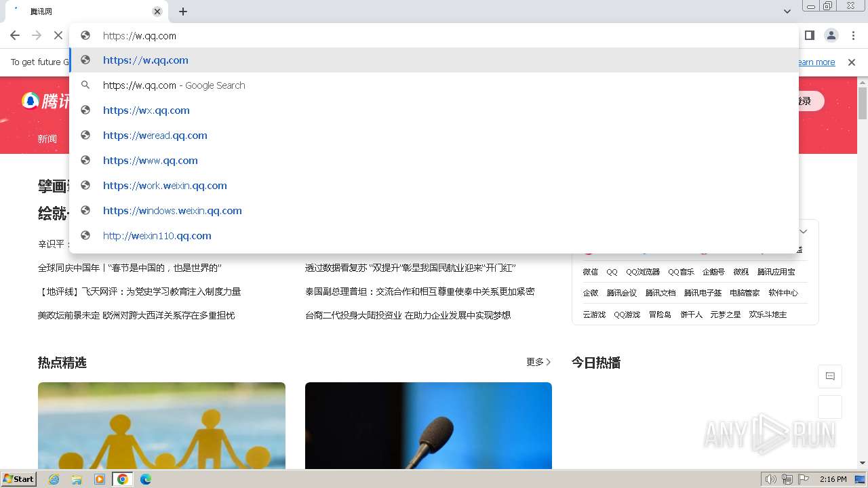Toggle the browser side panel icon
This screenshot has height=488, width=868.
point(809,35)
